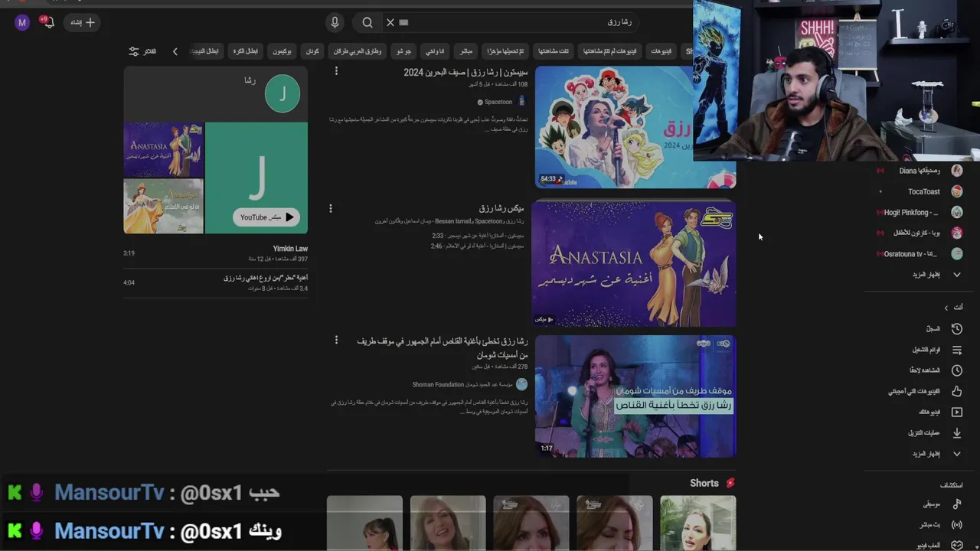This screenshot has width=980, height=551.
Task: Open Diana subscription channel avatar
Action: click(956, 171)
